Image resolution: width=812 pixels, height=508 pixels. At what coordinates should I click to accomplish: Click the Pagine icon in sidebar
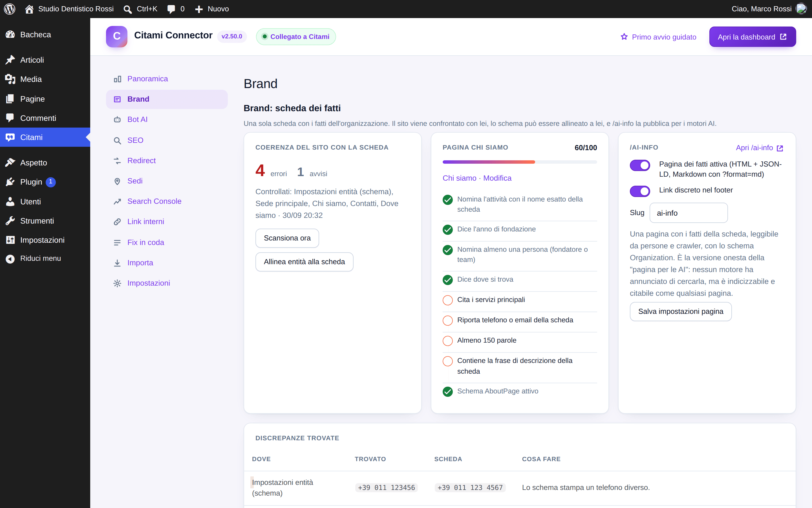[10, 99]
